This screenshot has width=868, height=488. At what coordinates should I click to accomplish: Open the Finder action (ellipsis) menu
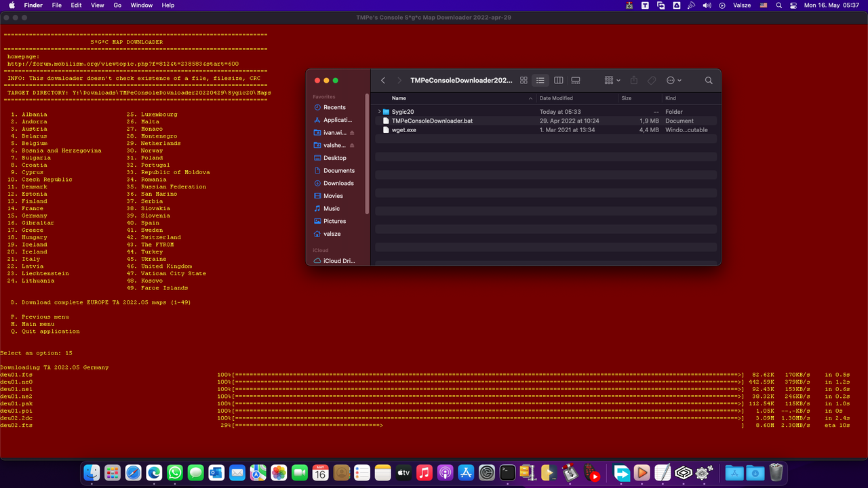tap(673, 80)
